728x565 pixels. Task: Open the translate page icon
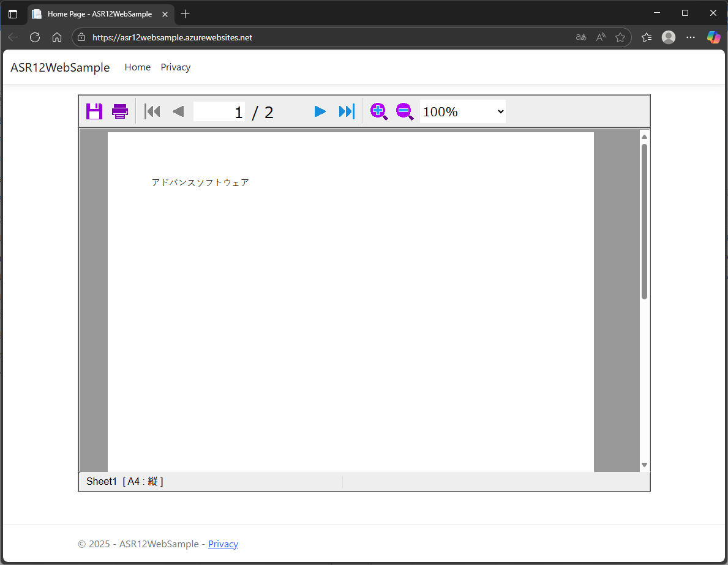(x=581, y=37)
